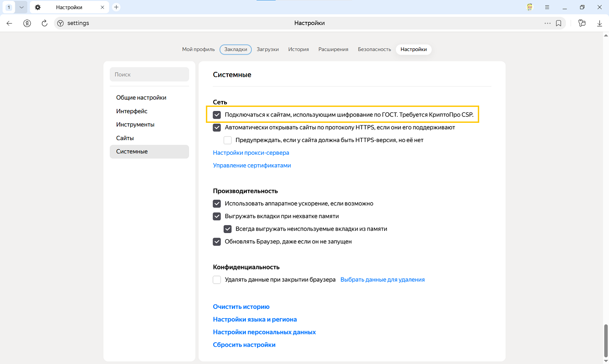This screenshot has width=609, height=364.
Task: Toggle hardware acceleration checkbox
Action: tap(217, 203)
